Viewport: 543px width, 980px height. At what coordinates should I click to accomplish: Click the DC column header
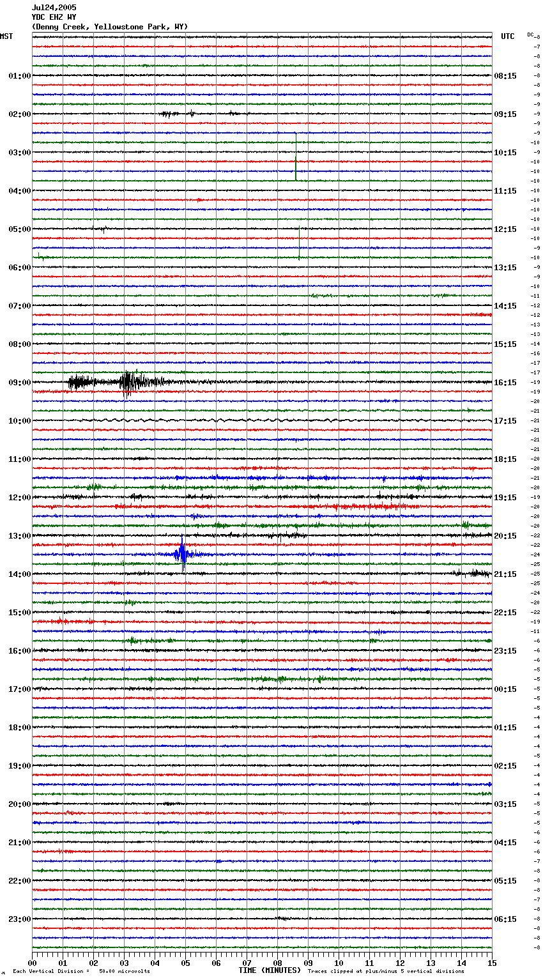pos(530,34)
